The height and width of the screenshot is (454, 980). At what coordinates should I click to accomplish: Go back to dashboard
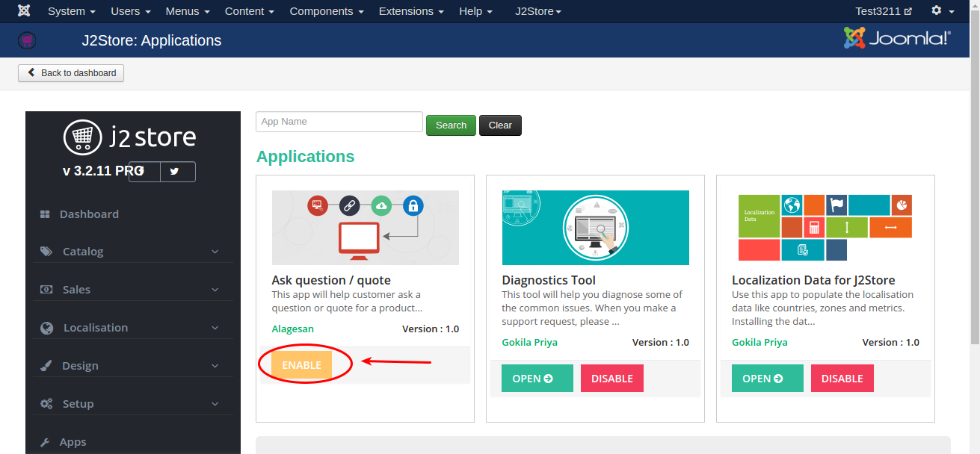pyautogui.click(x=71, y=73)
